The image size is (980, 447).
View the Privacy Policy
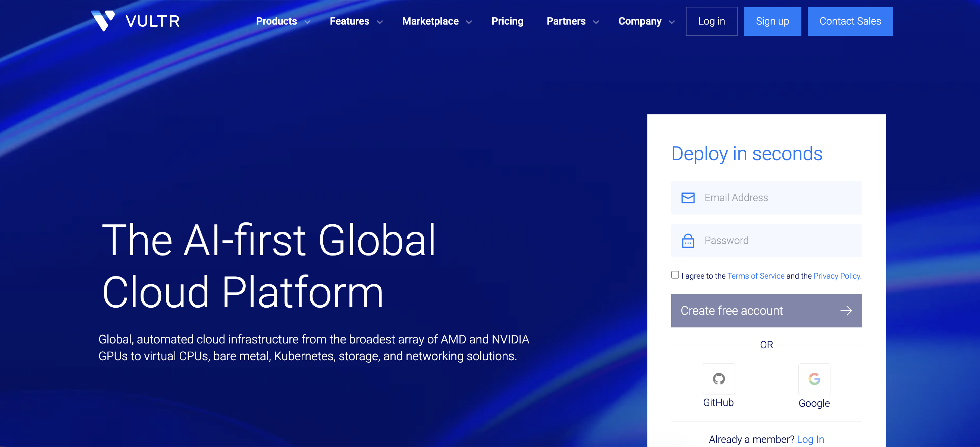[836, 276]
